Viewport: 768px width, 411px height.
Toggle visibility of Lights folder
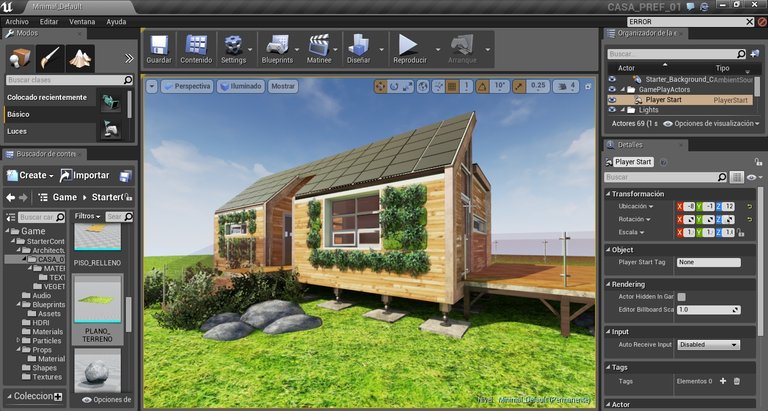pos(612,110)
